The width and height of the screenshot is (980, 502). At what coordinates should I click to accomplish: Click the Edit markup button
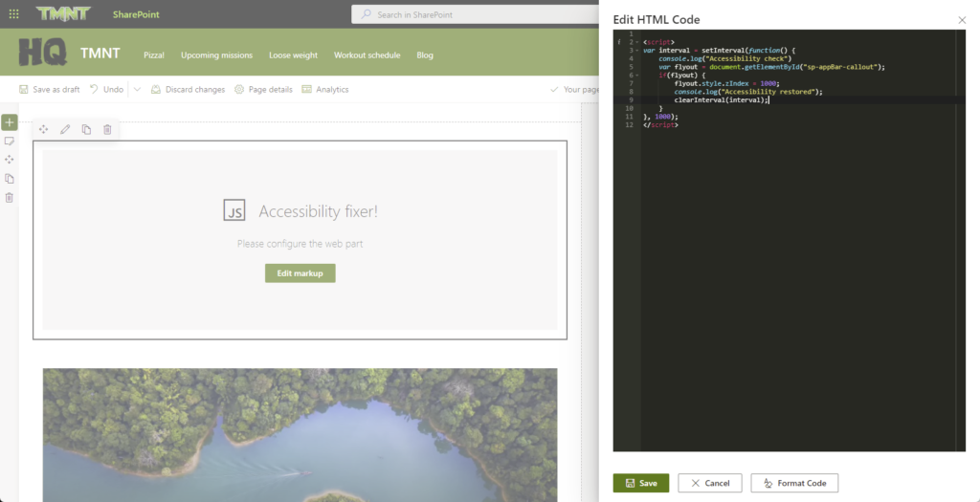coord(300,273)
